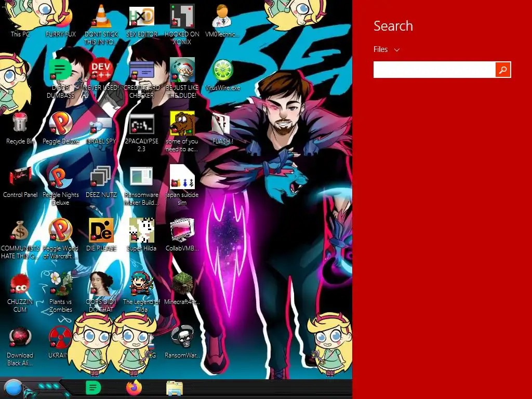
Task: Select the DEV C++ NEVER USED icon
Action: tap(101, 70)
